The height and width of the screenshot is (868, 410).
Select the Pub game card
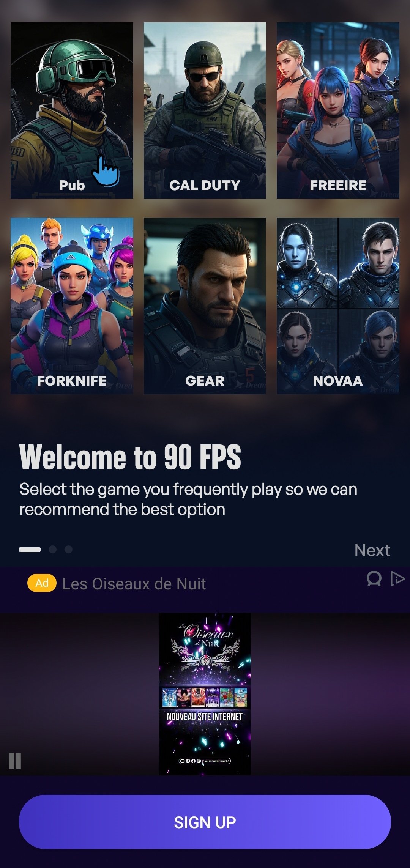coord(72,110)
